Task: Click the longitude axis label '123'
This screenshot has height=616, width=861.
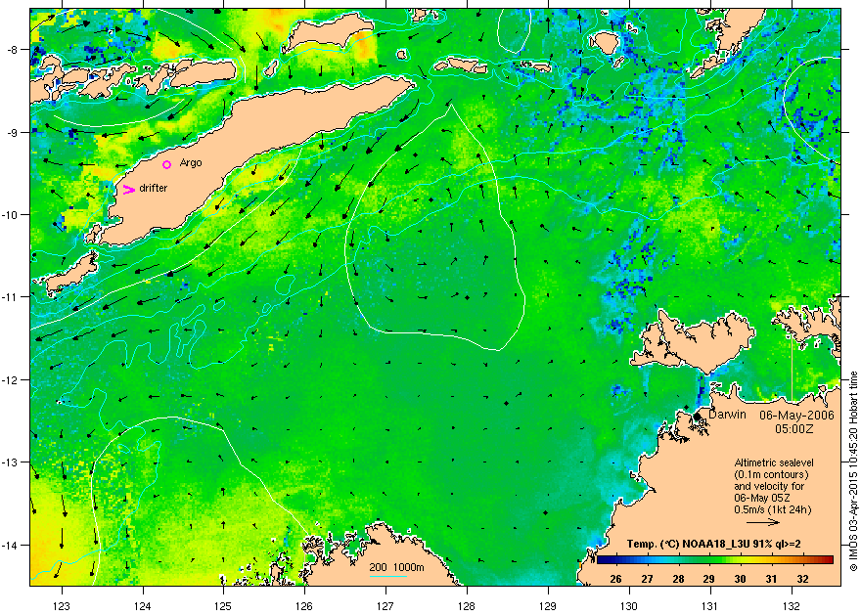Action: [62, 606]
